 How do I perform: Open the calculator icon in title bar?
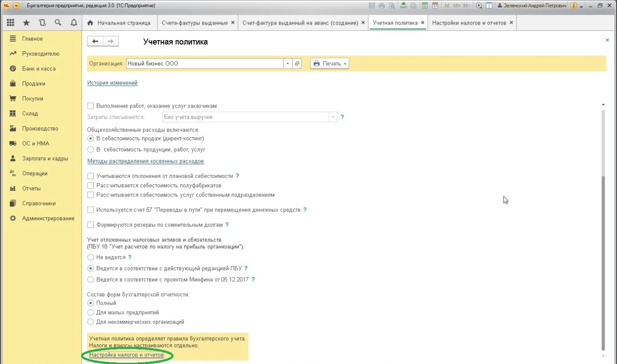[425, 6]
